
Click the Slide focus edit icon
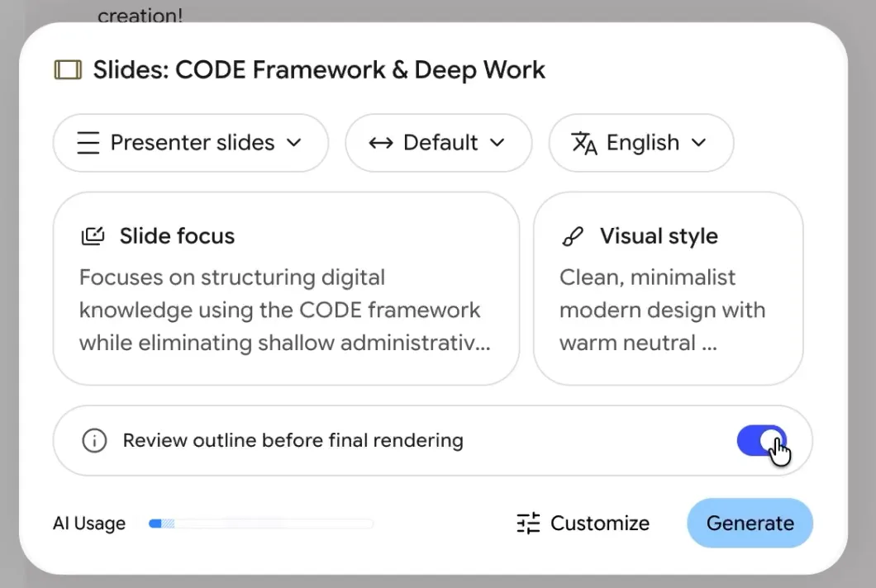(93, 235)
